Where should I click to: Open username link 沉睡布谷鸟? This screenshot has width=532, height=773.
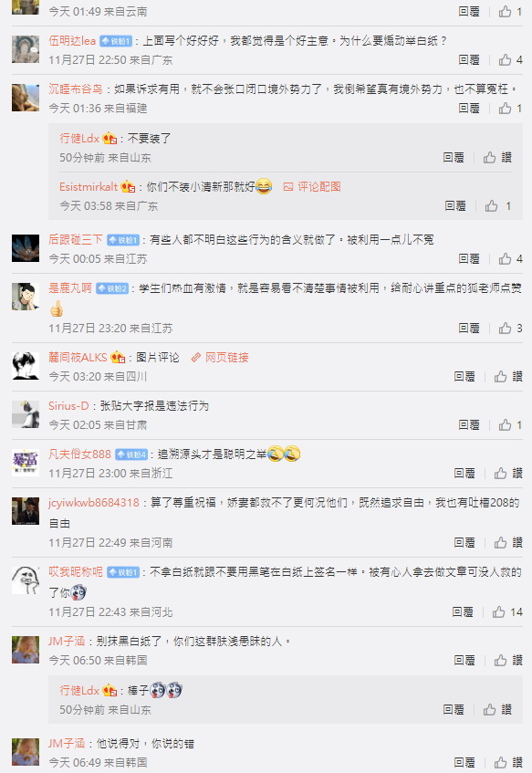[76, 89]
